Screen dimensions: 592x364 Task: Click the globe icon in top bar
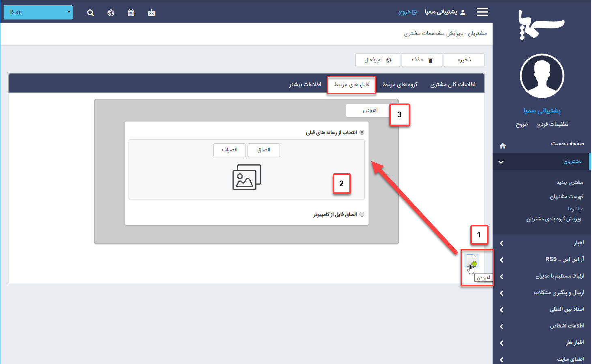pyautogui.click(x=111, y=12)
